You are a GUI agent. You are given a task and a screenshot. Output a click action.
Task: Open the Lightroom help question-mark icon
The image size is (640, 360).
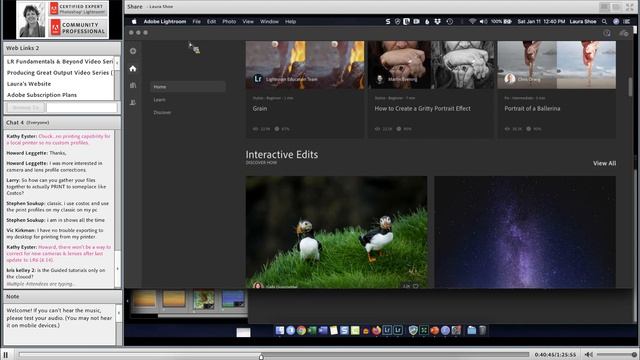pos(607,33)
